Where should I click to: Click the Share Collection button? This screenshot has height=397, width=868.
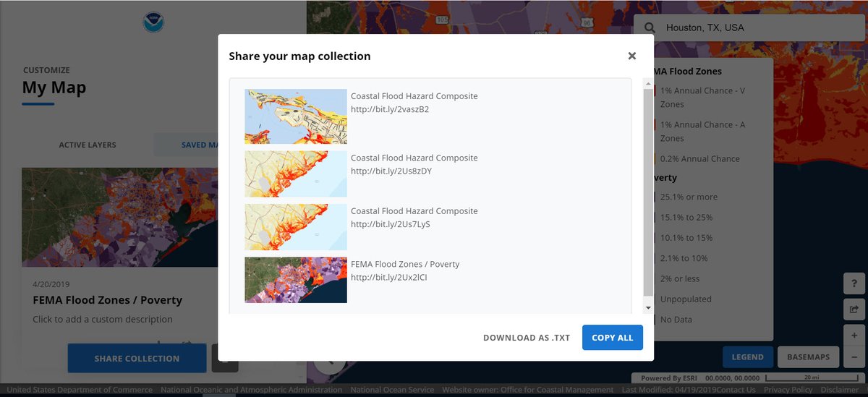137,358
